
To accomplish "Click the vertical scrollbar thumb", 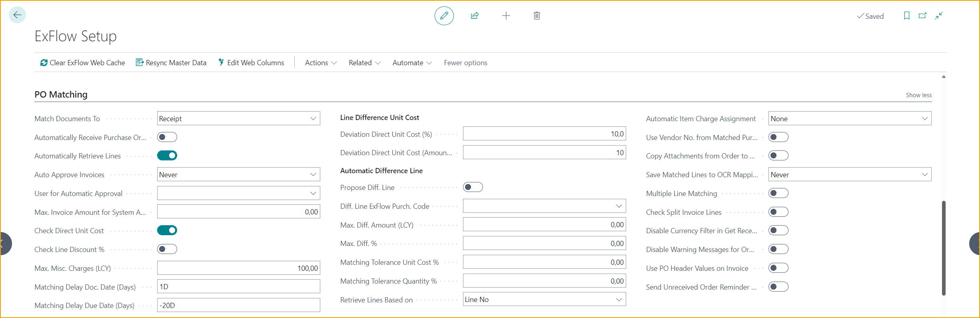I will (944, 248).
